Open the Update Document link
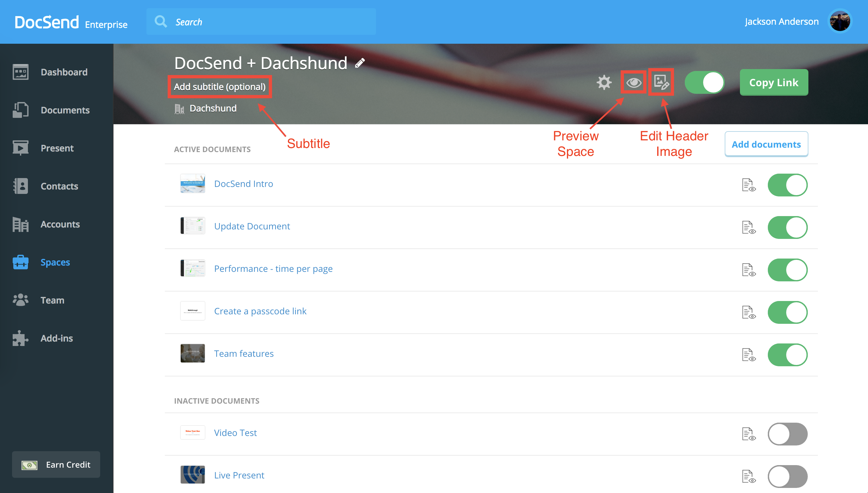Image resolution: width=868 pixels, height=493 pixels. pyautogui.click(x=252, y=226)
